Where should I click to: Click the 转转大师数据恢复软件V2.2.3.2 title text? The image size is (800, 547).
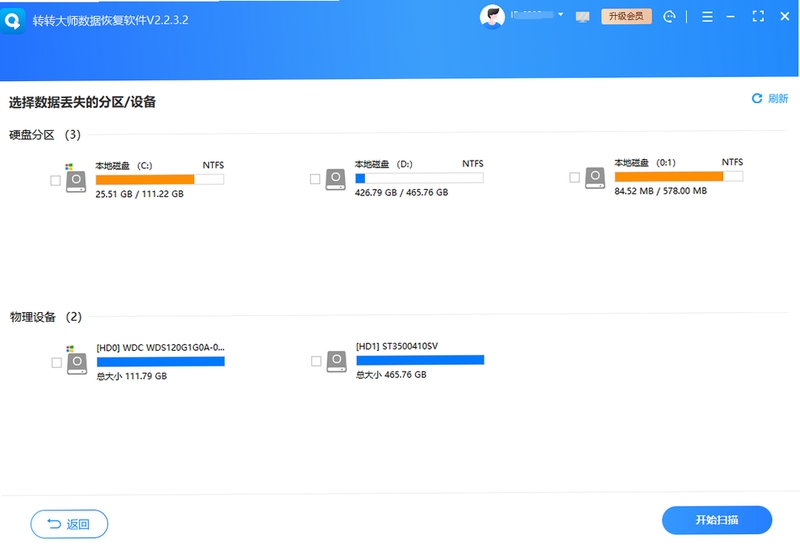tap(110, 20)
